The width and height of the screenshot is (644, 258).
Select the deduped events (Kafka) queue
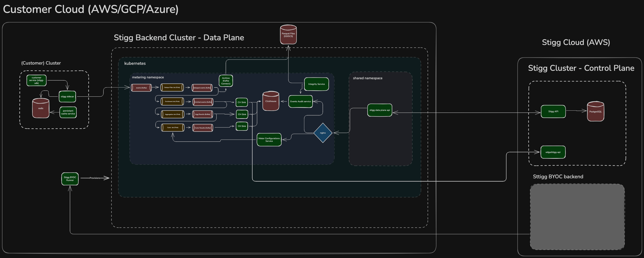click(x=202, y=88)
